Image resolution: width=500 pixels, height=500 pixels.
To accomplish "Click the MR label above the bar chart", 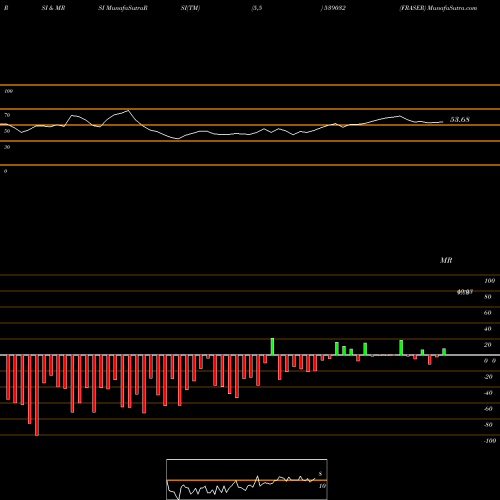I will pos(446,260).
